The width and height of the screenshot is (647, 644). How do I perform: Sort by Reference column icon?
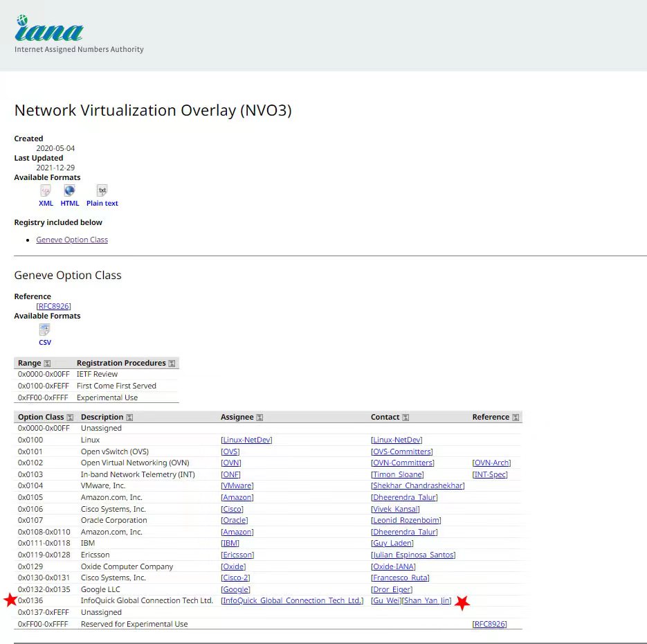pos(516,418)
